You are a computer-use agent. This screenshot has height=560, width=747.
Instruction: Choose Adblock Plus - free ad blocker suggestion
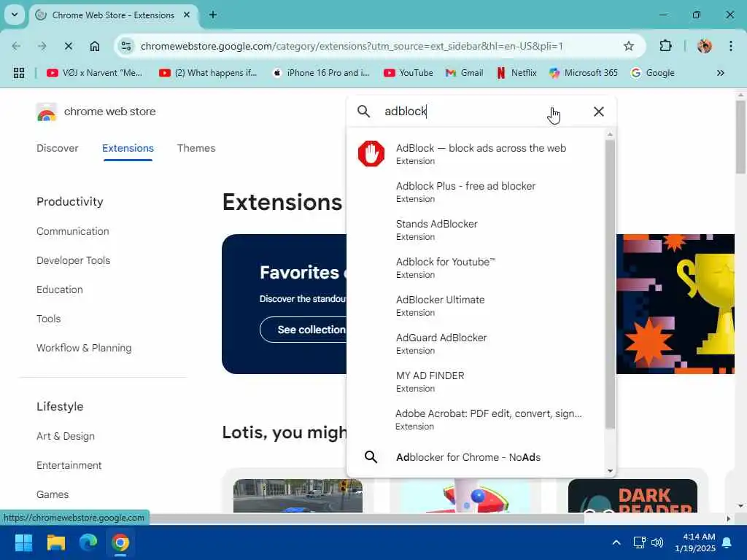476,192
